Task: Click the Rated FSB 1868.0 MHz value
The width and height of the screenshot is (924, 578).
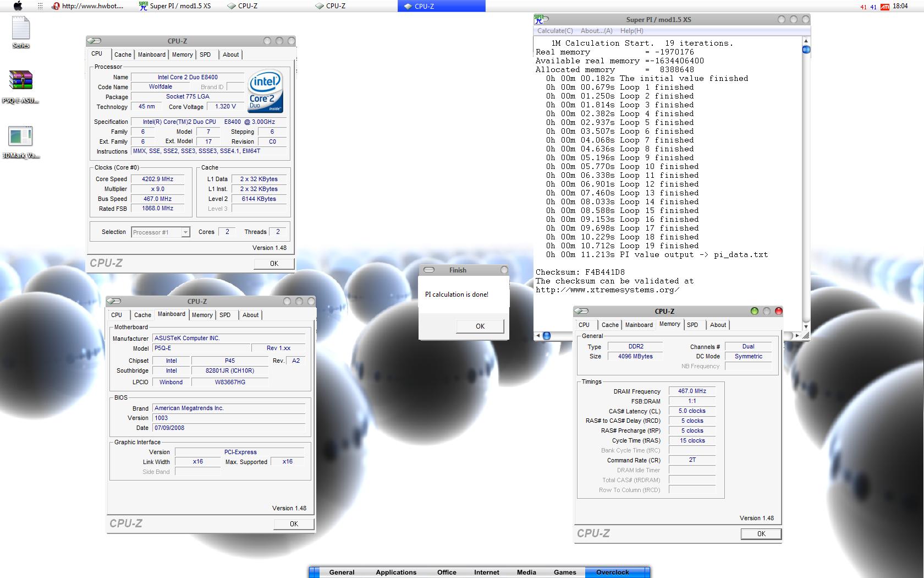Action: click(157, 209)
